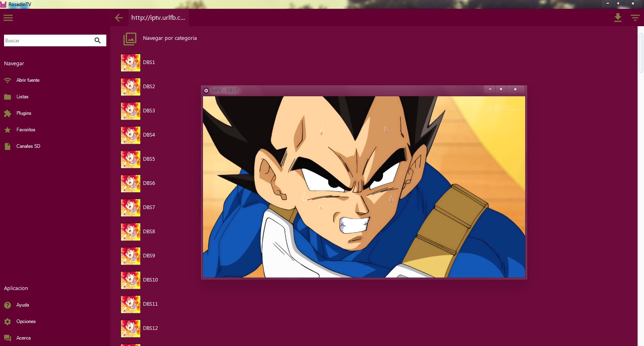Click the Navegar por categoria icon
The image size is (644, 346).
(x=130, y=39)
